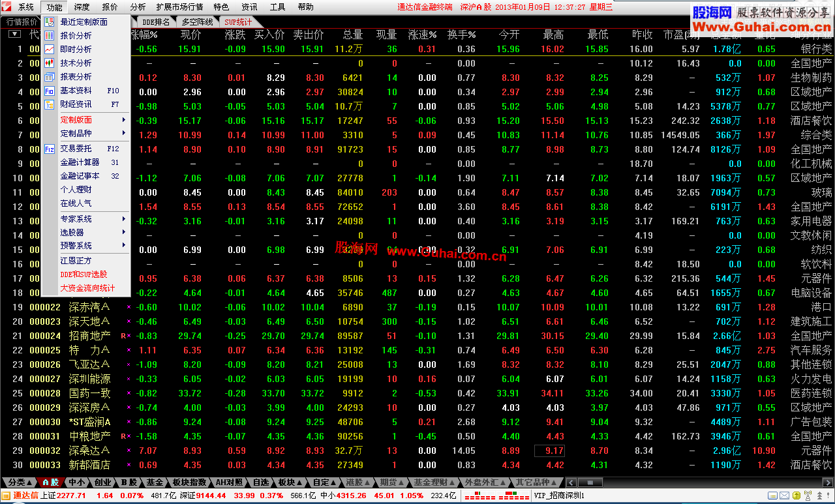The height and width of the screenshot is (504, 835).
Task: Expand the 预警系统 submenu
Action: (x=86, y=246)
